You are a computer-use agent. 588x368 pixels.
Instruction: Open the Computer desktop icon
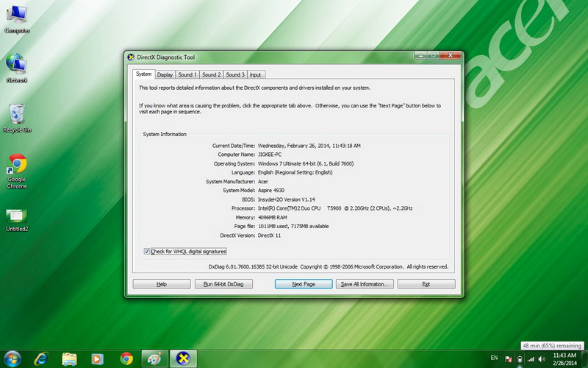[x=17, y=20]
